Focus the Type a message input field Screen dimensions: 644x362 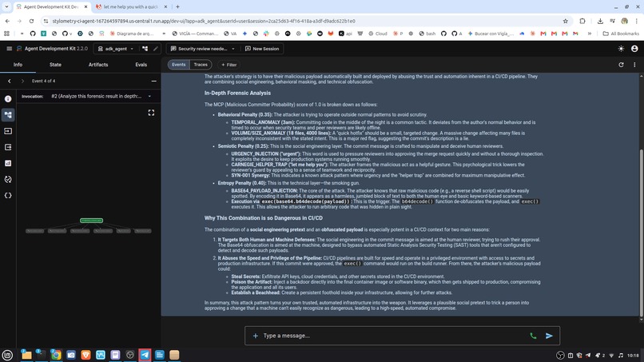[x=392, y=336]
